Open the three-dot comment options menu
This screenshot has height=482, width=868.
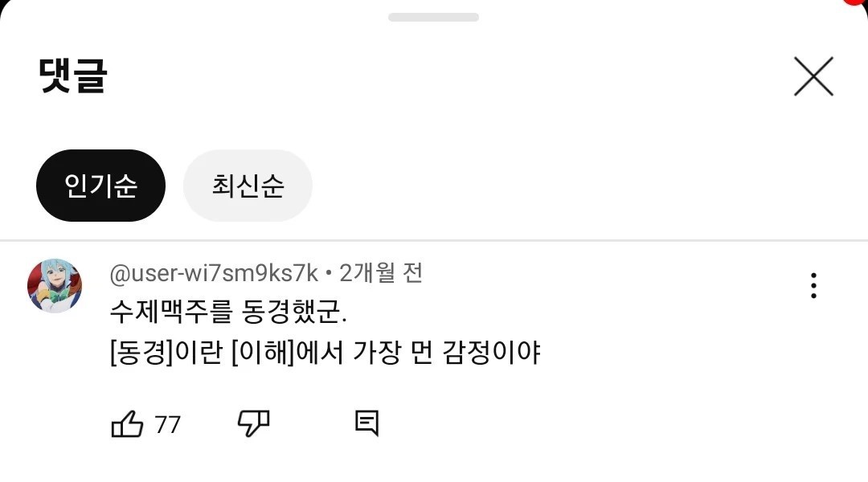click(x=813, y=285)
